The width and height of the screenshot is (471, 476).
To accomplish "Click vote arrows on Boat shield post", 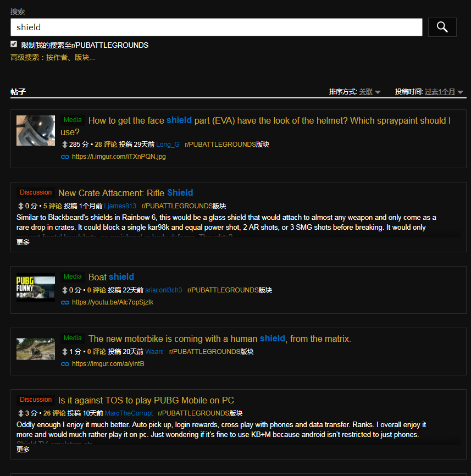I will (64, 290).
